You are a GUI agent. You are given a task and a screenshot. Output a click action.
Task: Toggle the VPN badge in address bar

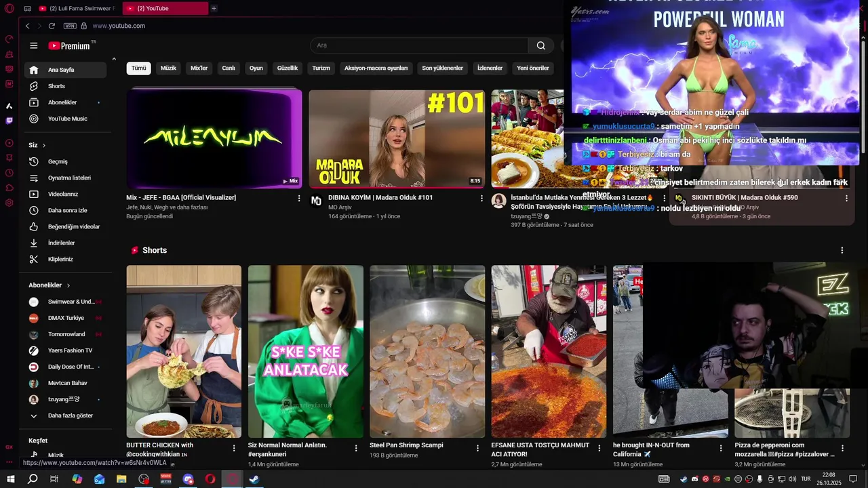70,26
